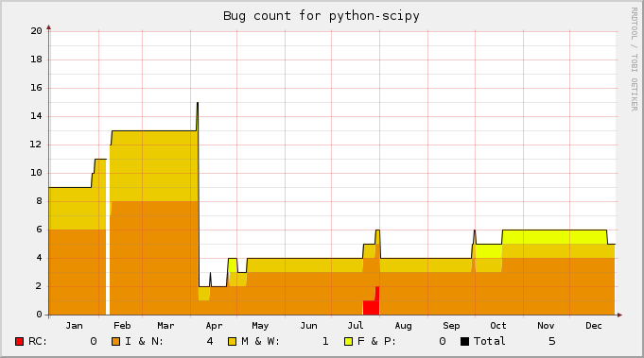Click the black Total legend swatch
This screenshot has height=358, width=644.
tap(464, 341)
